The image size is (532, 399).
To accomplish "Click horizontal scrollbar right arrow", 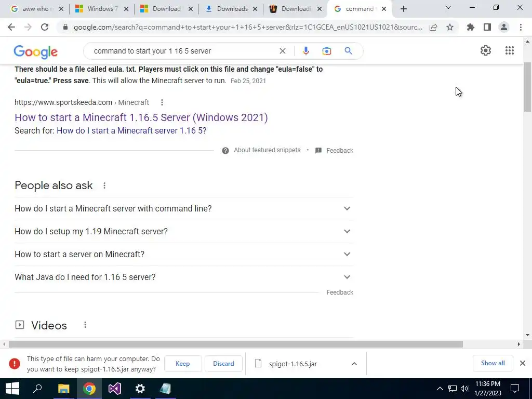I will (519, 344).
